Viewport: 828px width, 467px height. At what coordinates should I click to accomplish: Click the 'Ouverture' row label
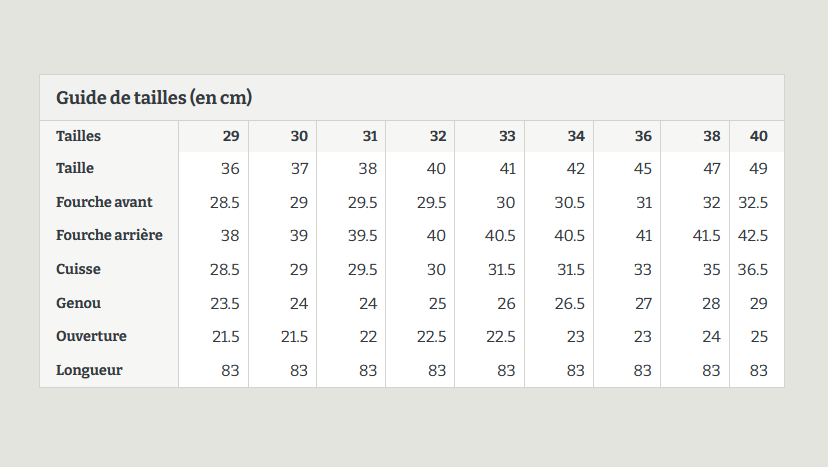click(x=91, y=336)
